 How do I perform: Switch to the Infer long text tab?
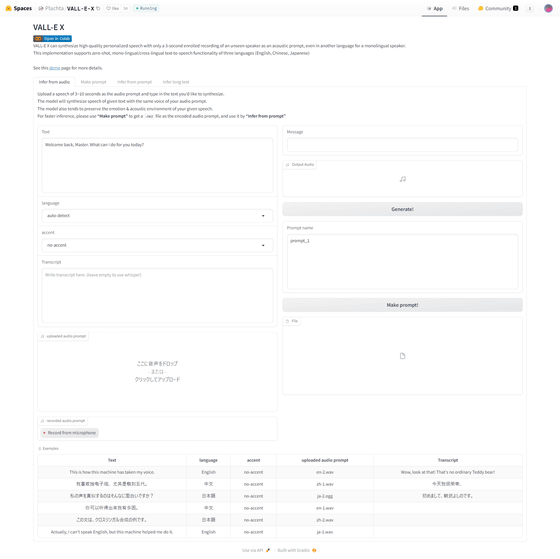tap(176, 82)
